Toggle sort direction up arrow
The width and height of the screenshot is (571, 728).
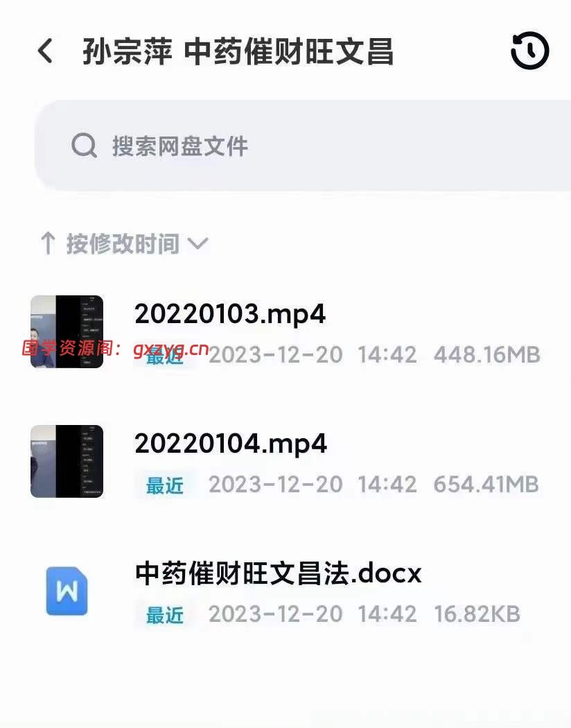48,243
